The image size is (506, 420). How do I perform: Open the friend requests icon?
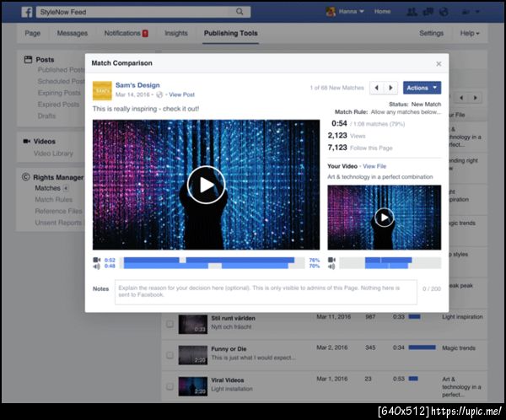click(x=412, y=12)
